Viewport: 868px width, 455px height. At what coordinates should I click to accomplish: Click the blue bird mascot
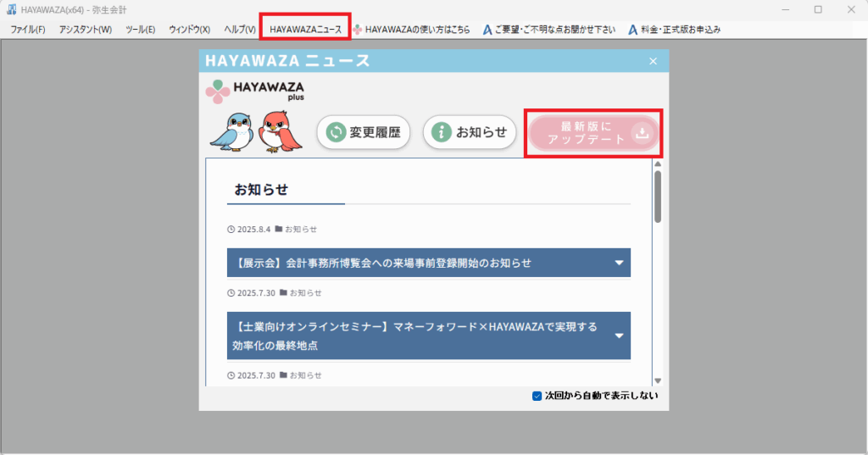click(234, 132)
